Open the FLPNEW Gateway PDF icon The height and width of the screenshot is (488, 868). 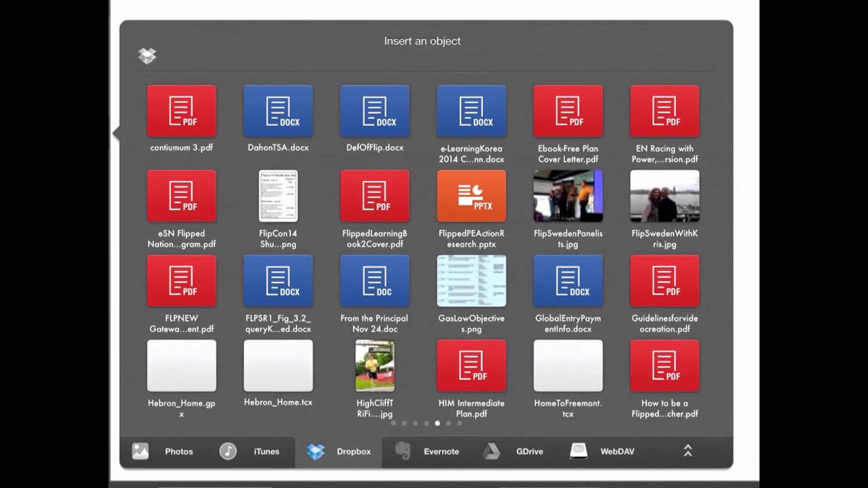pyautogui.click(x=182, y=281)
